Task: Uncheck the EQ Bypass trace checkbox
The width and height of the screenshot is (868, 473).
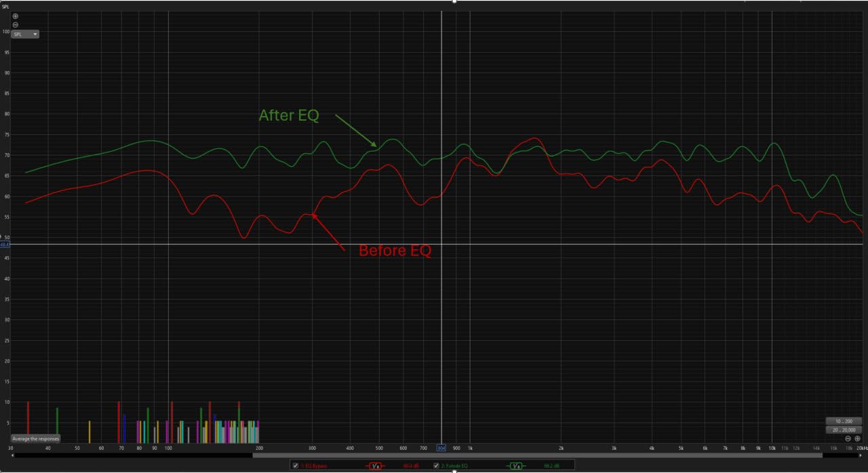Action: 295,466
